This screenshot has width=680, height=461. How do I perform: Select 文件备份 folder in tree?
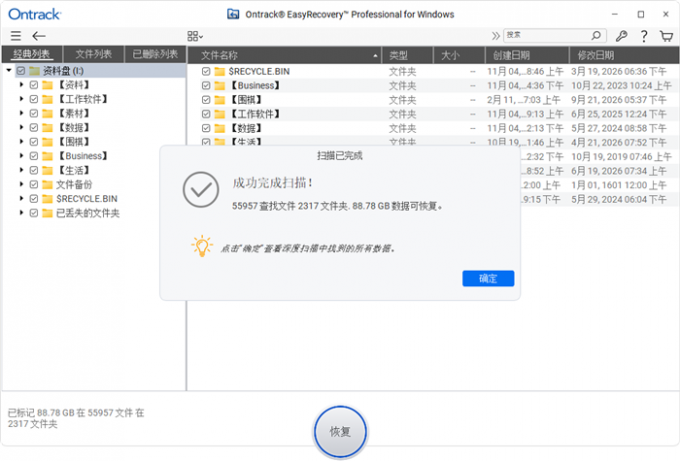click(74, 185)
